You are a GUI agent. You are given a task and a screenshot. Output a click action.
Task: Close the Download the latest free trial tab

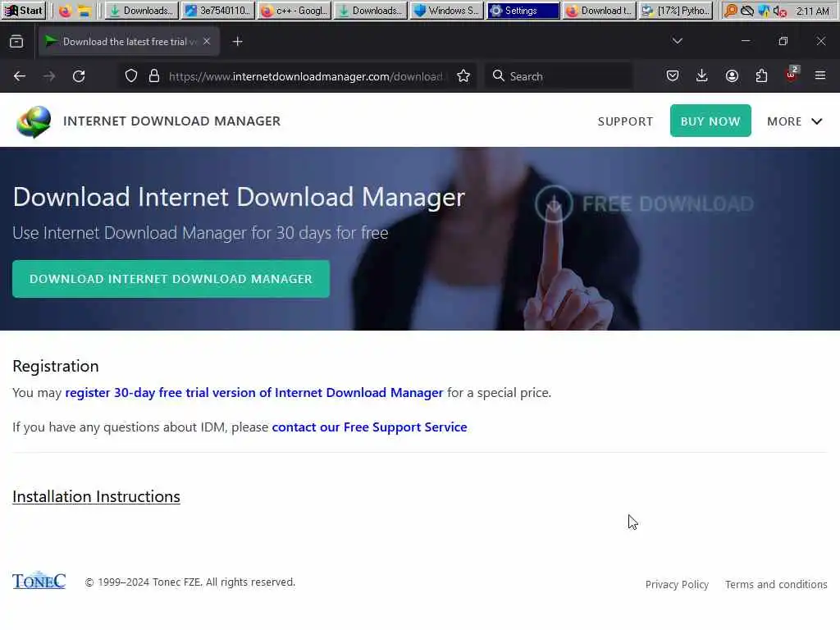pyautogui.click(x=207, y=41)
